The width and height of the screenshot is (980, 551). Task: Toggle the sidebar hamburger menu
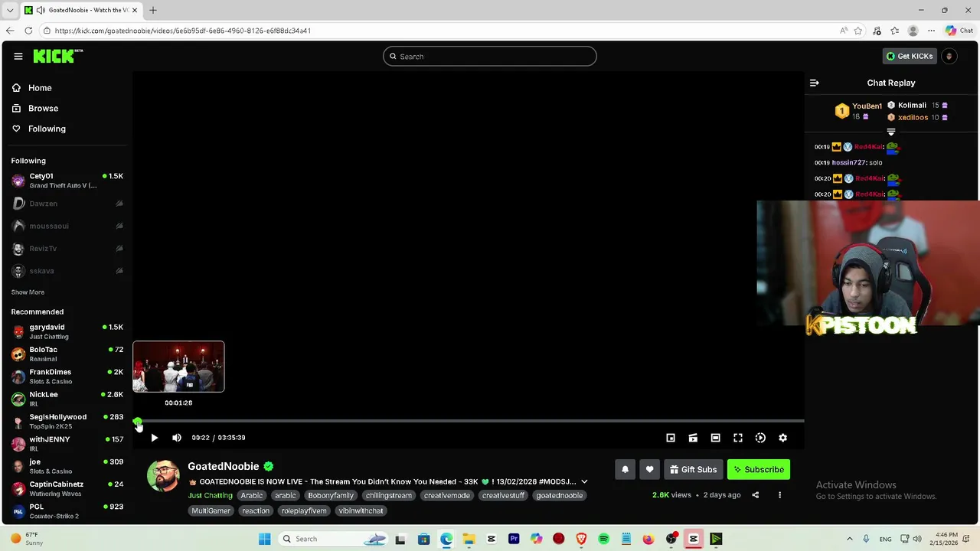coord(18,56)
